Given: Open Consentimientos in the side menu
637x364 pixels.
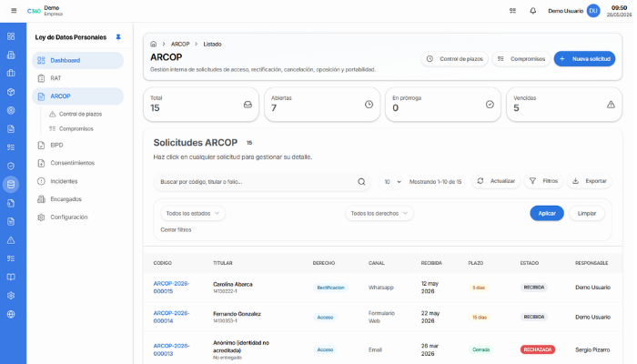Looking at the screenshot, I should (78, 163).
